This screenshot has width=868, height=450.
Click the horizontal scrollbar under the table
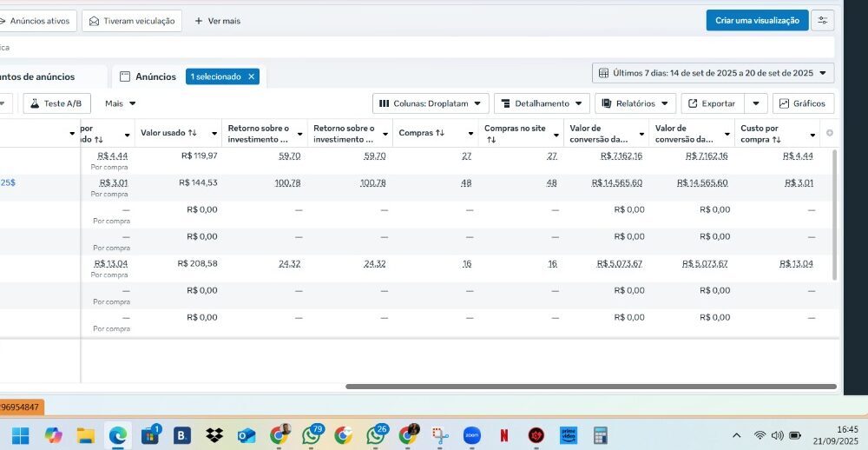tap(590, 387)
